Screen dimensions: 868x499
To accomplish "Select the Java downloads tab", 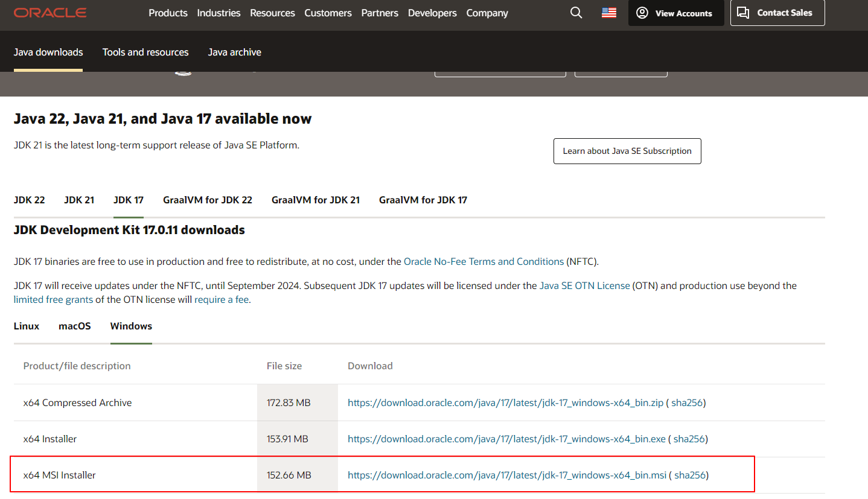I will pos(48,52).
